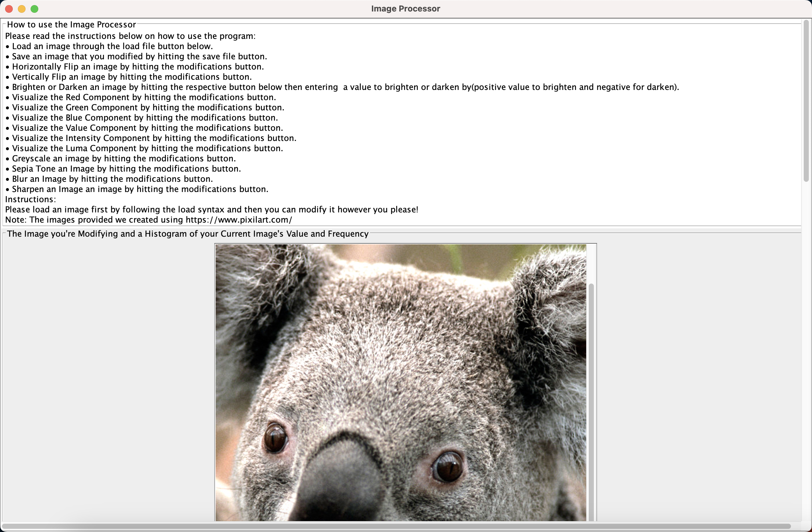Select the 'Image you're Modifying' histogram panel heading
This screenshot has width=812, height=532.
pos(188,234)
